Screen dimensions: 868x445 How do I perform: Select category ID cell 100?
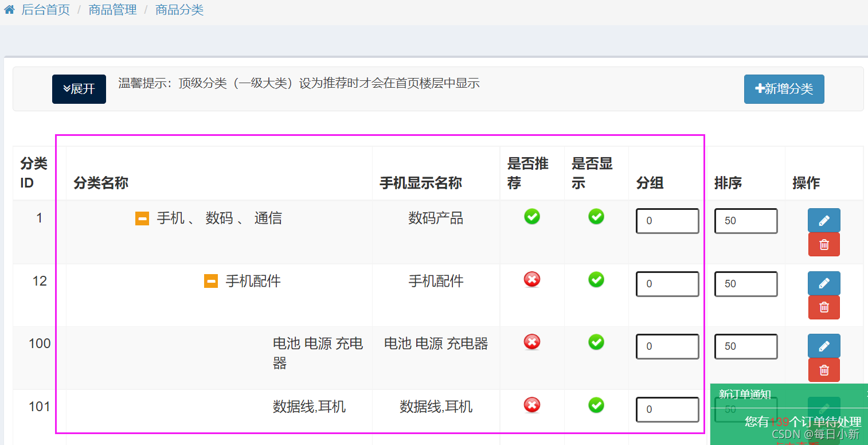[x=40, y=344]
